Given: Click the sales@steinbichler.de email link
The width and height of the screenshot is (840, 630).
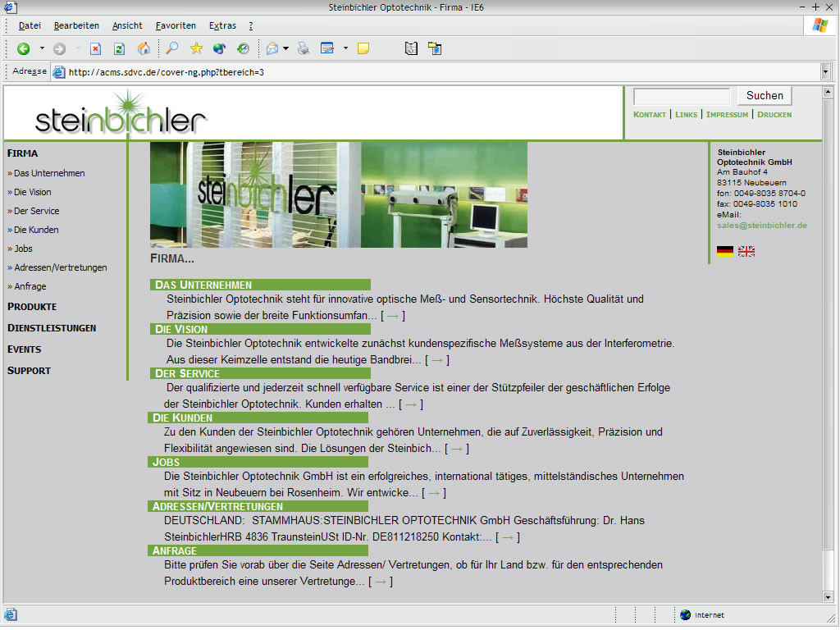Looking at the screenshot, I should tap(762, 226).
